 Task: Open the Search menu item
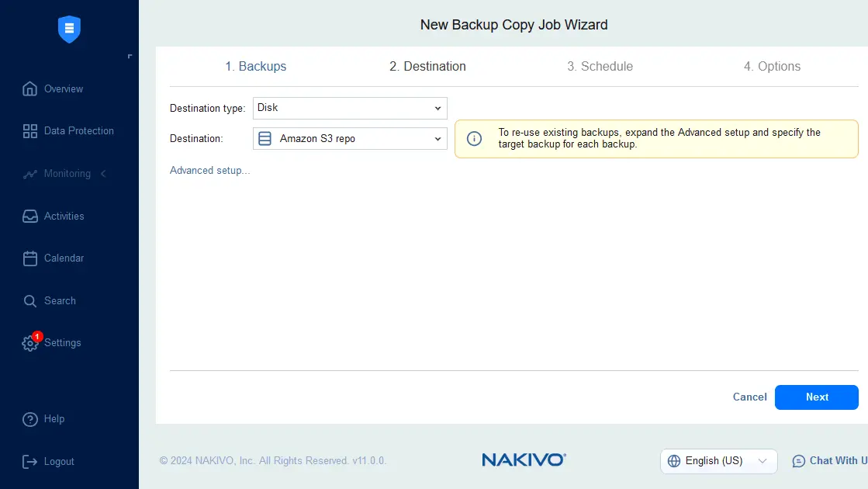click(x=60, y=300)
